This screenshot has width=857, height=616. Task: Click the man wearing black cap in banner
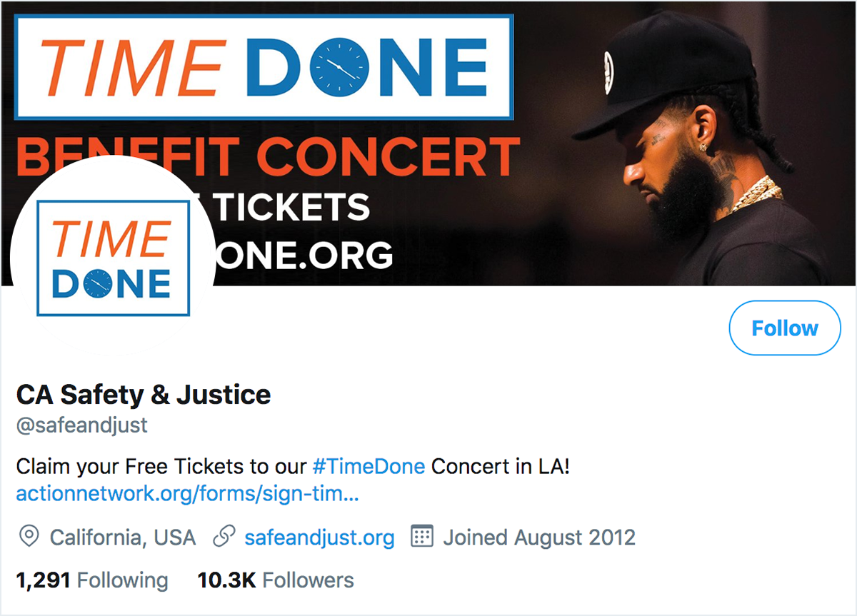click(707, 150)
